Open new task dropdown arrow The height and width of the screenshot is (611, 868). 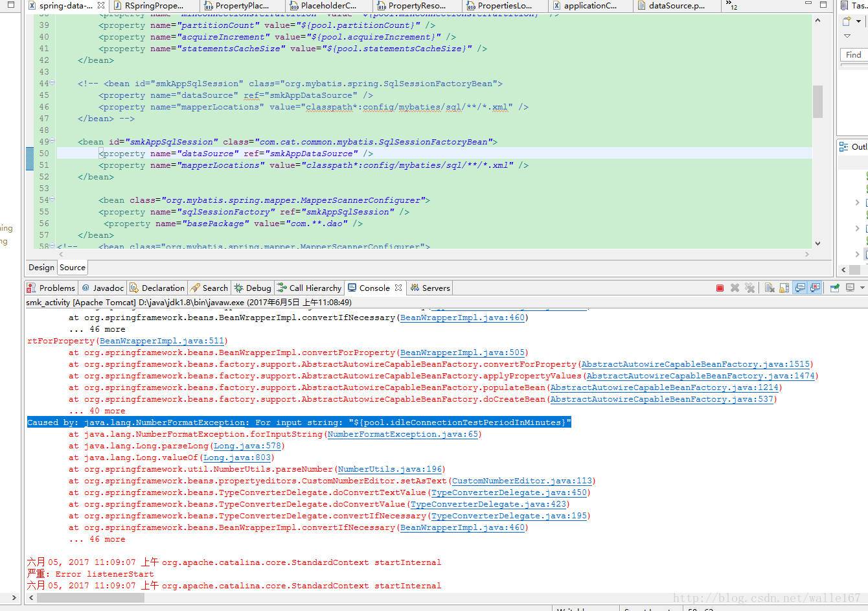[858, 21]
